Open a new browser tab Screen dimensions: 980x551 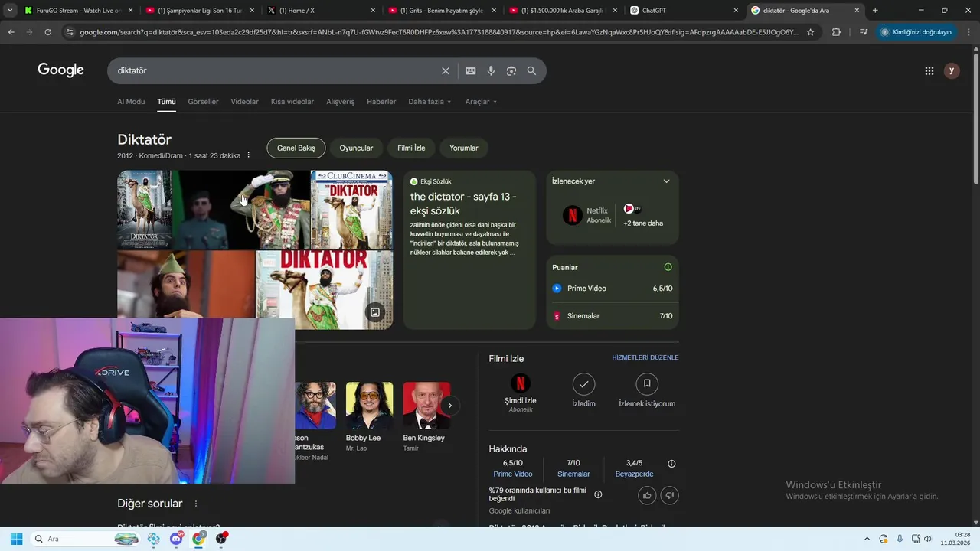point(875,11)
